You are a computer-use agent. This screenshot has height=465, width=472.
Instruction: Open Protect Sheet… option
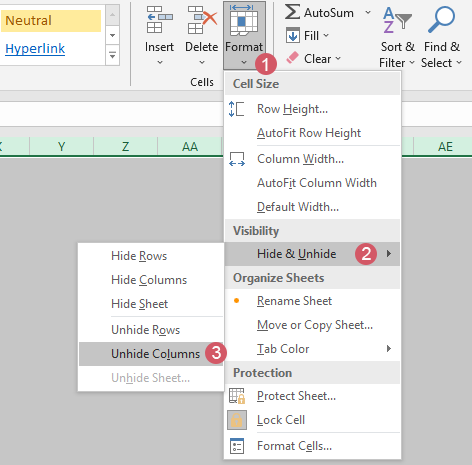(x=312, y=396)
